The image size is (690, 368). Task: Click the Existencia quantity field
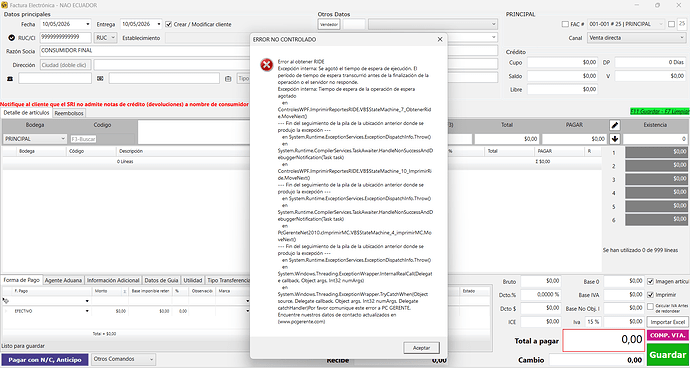coord(655,139)
